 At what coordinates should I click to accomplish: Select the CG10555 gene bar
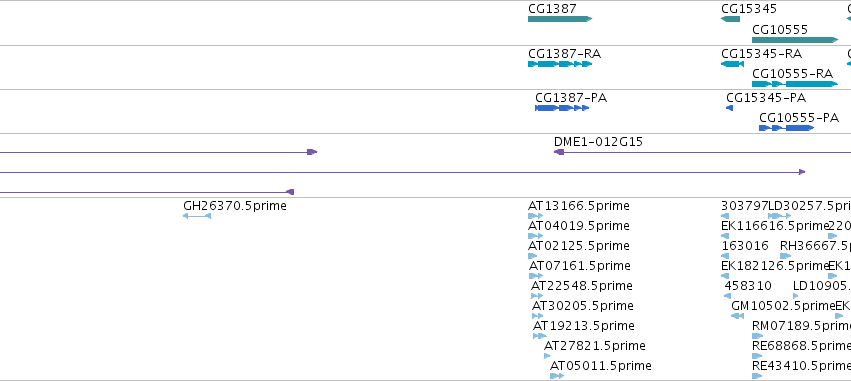[x=795, y=40]
